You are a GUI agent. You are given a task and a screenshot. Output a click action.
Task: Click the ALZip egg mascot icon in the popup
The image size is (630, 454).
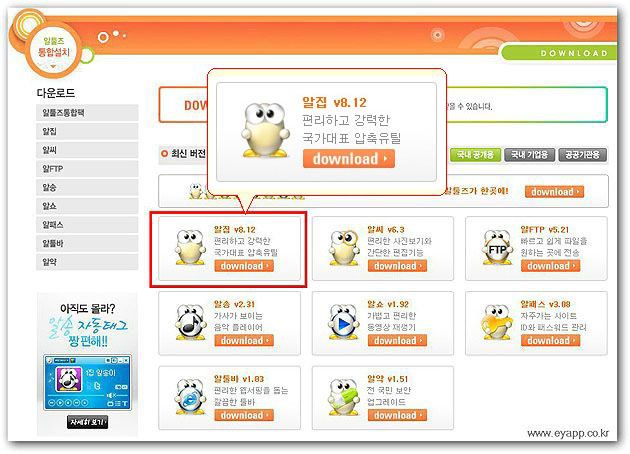(x=265, y=130)
